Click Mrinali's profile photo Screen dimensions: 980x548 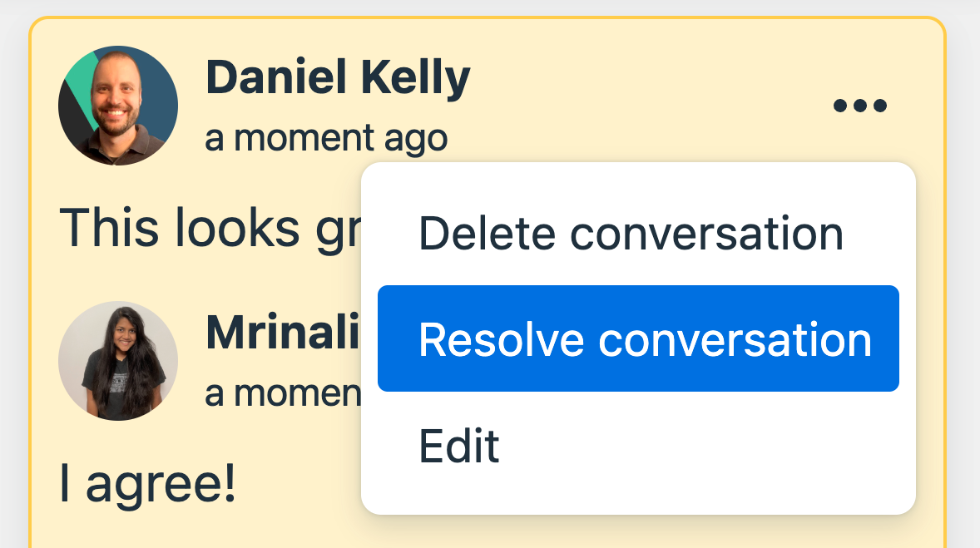pos(118,361)
